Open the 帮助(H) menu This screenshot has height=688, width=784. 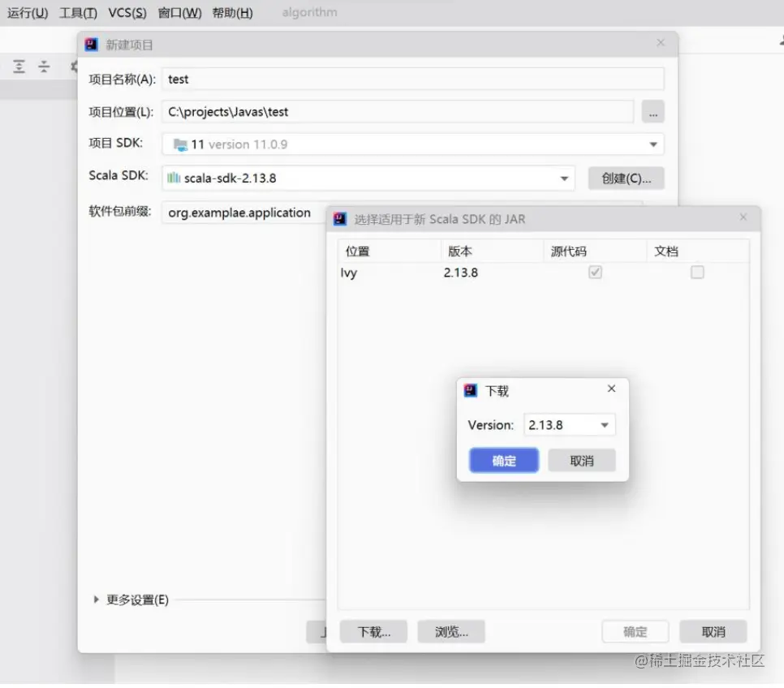[232, 12]
